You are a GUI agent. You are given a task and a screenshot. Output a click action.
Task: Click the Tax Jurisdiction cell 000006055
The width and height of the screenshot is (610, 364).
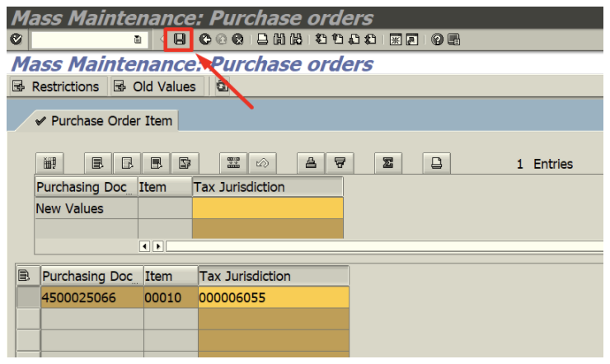coord(273,297)
